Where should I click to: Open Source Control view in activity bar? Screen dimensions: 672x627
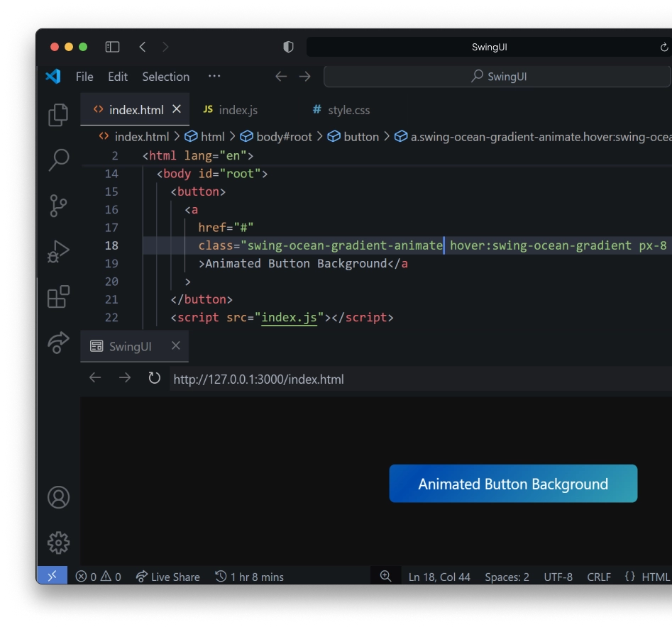[58, 206]
